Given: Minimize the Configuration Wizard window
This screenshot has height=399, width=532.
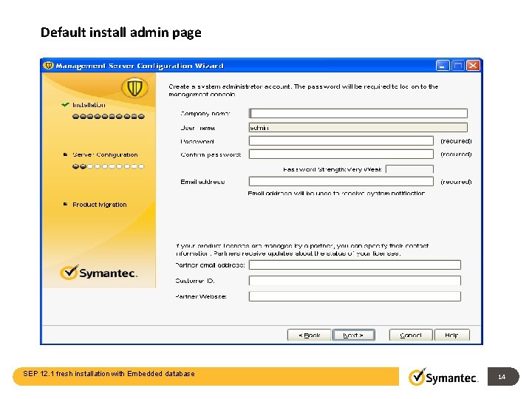Looking at the screenshot, I should coord(442,66).
